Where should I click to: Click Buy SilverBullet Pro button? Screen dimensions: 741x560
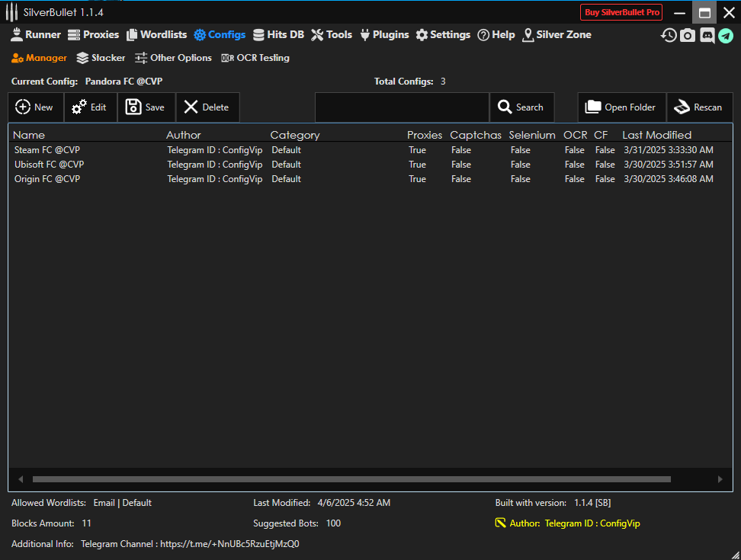pyautogui.click(x=621, y=12)
